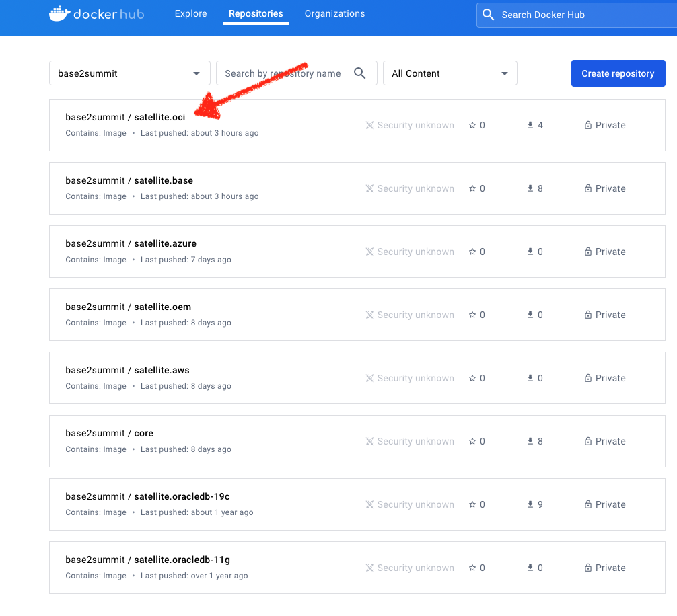This screenshot has height=616, width=677.
Task: Click 'Last pushed: 7 days ago' text
Action: coord(186,260)
